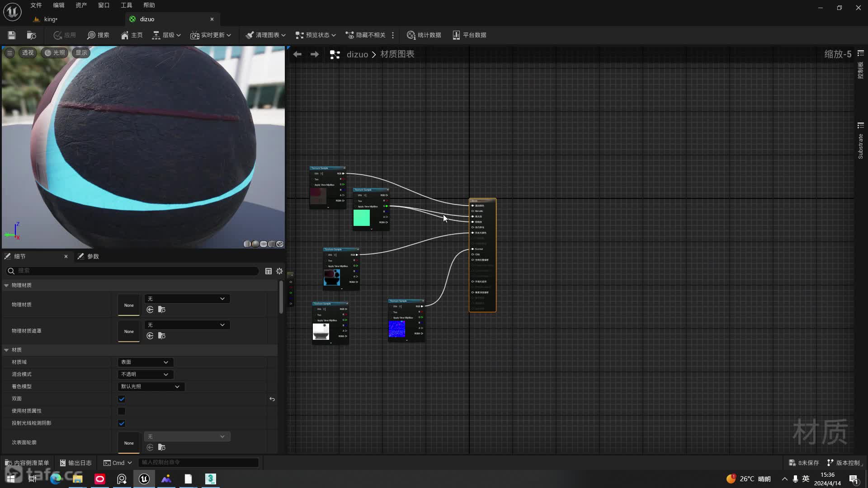Screen dimensions: 868x488
Task: Open File Explorer from taskbar
Action: coord(78,479)
